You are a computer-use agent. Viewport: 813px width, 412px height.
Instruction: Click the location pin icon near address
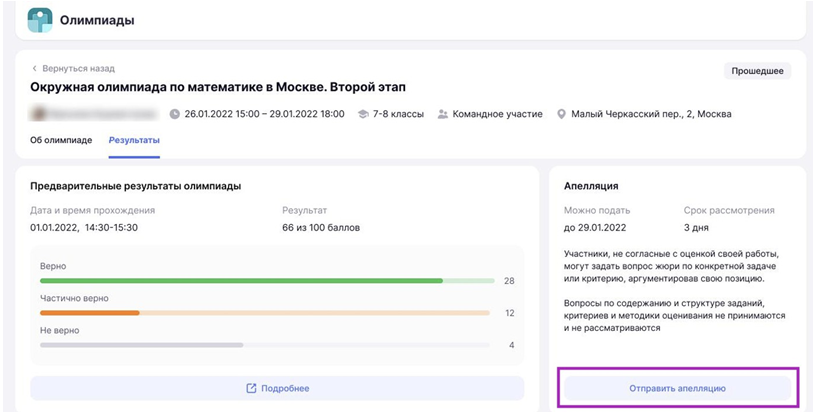pyautogui.click(x=561, y=114)
